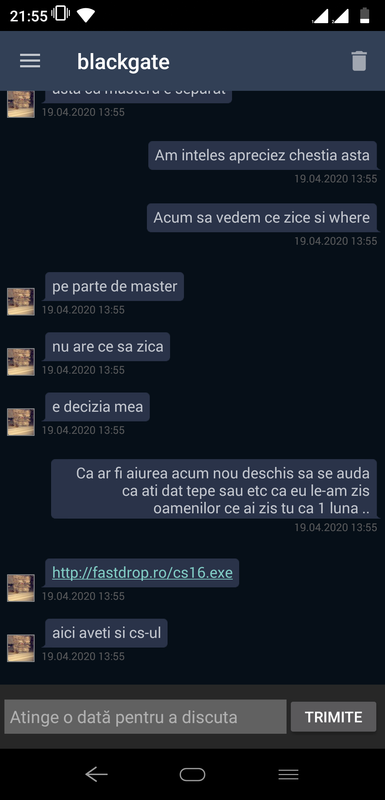Select message 'Acum sa vedem ce zice si where'
Viewport: 385px width, 800px height.
[262, 218]
